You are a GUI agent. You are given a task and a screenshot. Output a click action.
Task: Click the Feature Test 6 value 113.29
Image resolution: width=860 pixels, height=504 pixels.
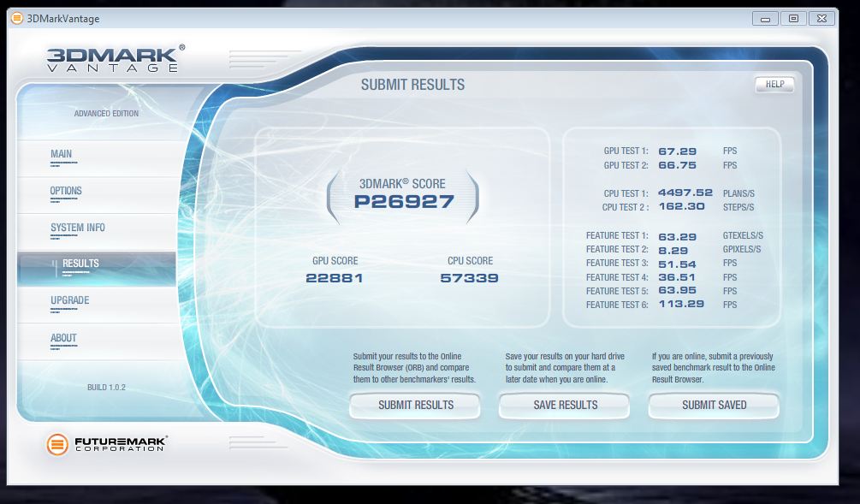point(681,303)
